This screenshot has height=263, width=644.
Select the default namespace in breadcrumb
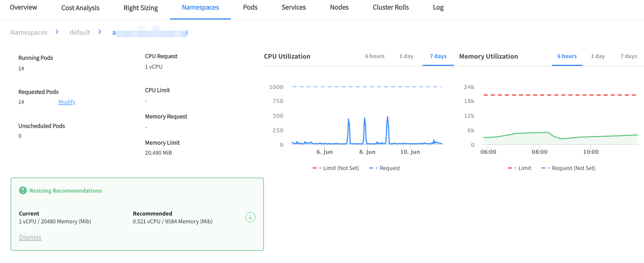tap(80, 32)
